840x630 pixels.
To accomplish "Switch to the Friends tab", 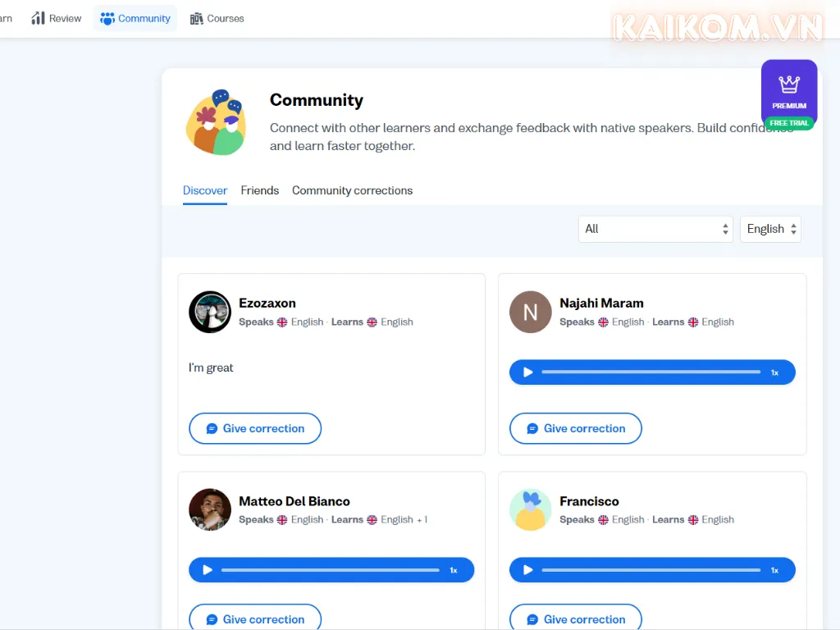I will (260, 190).
